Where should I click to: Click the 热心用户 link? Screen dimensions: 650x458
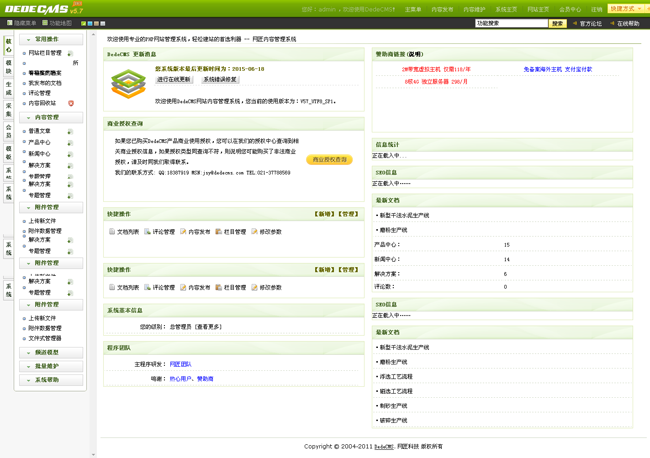(x=180, y=379)
